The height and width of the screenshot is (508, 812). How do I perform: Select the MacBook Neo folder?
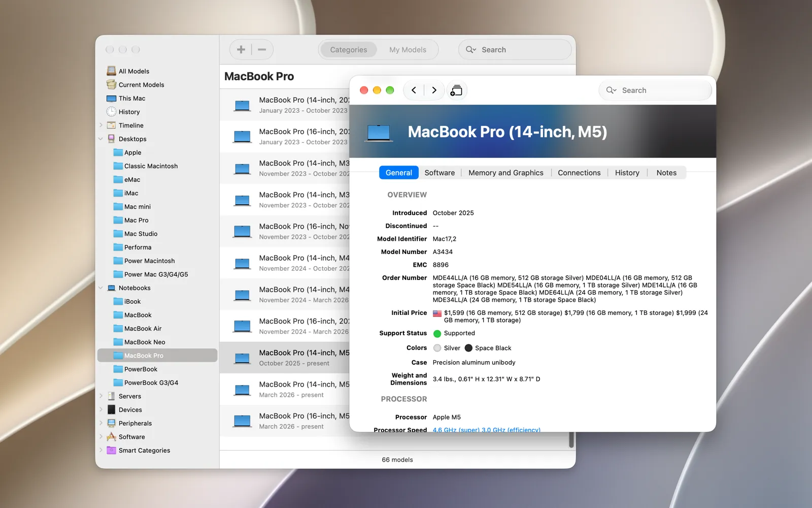coord(139,342)
